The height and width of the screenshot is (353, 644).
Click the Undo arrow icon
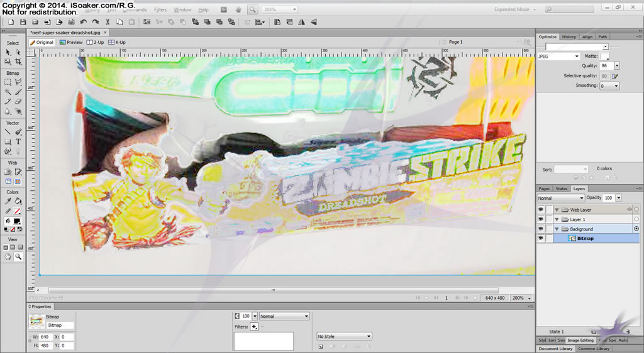[84, 22]
